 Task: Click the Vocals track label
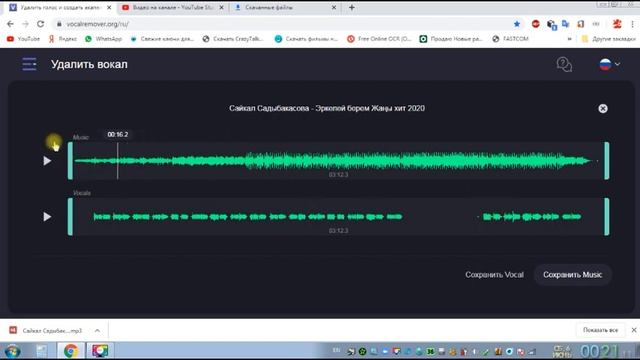click(x=82, y=193)
